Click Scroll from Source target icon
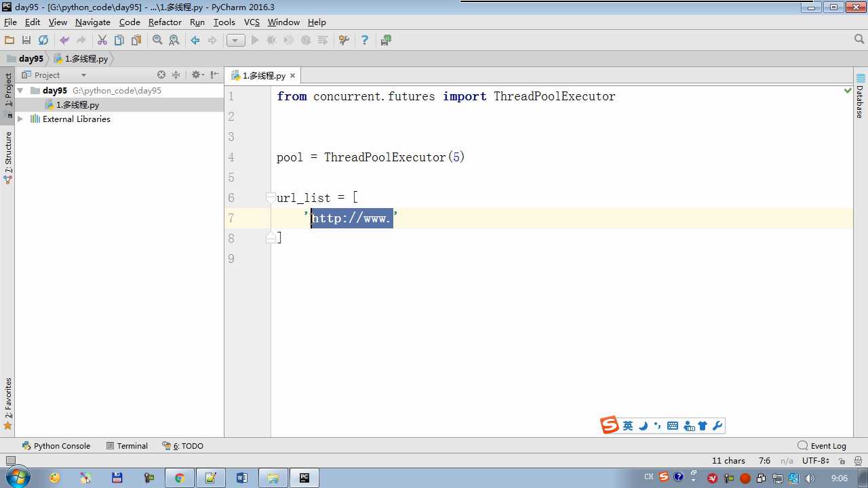 coord(161,75)
